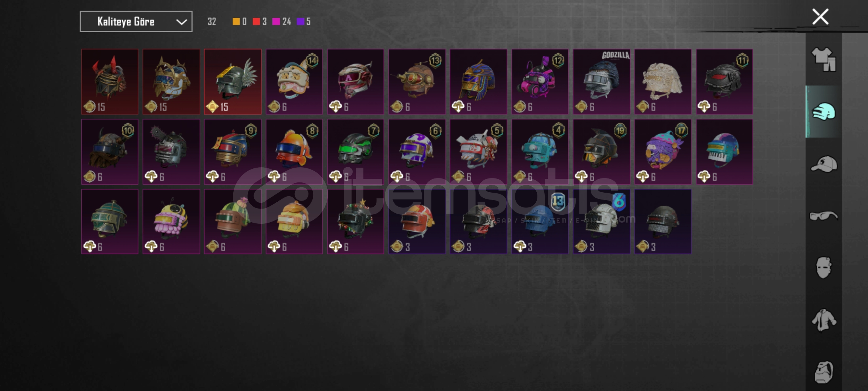The height and width of the screenshot is (391, 868).
Task: Open the glasses category icon
Action: 824,216
